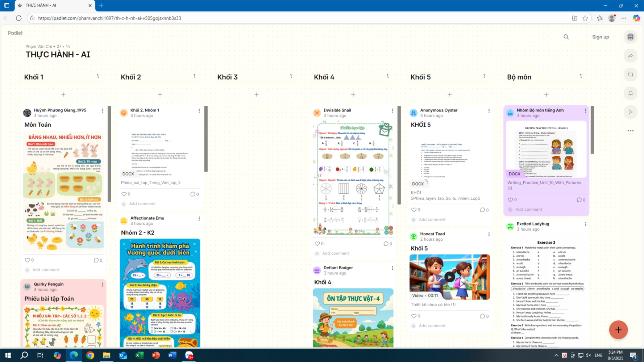The image size is (644, 362).
Task: Open the Padlet search icon
Action: pyautogui.click(x=566, y=37)
